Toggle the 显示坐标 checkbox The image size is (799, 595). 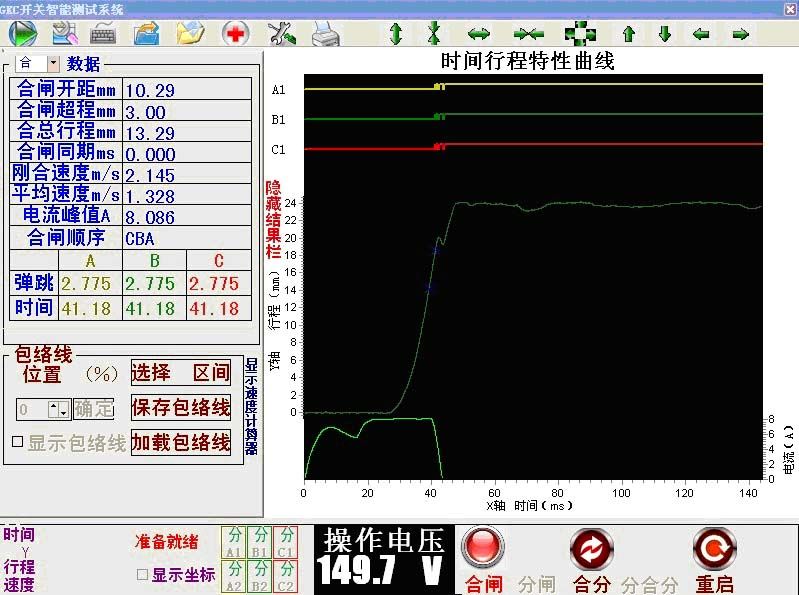pos(143,575)
